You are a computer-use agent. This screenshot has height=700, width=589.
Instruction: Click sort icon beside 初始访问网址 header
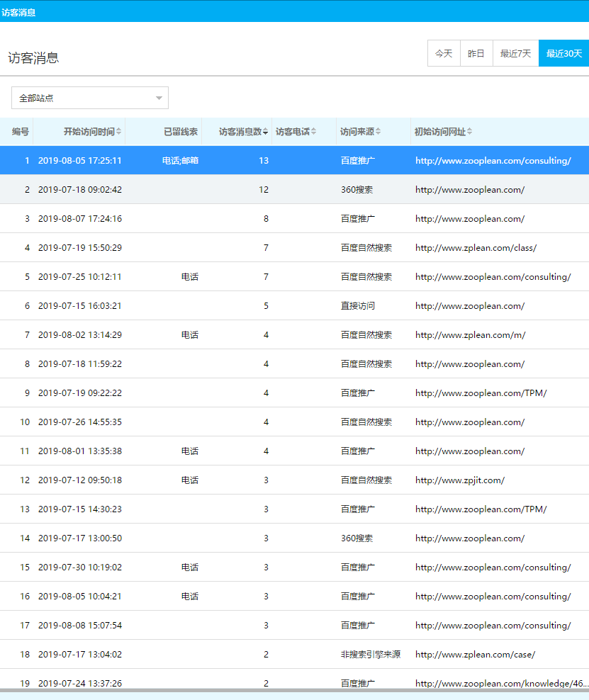point(470,132)
